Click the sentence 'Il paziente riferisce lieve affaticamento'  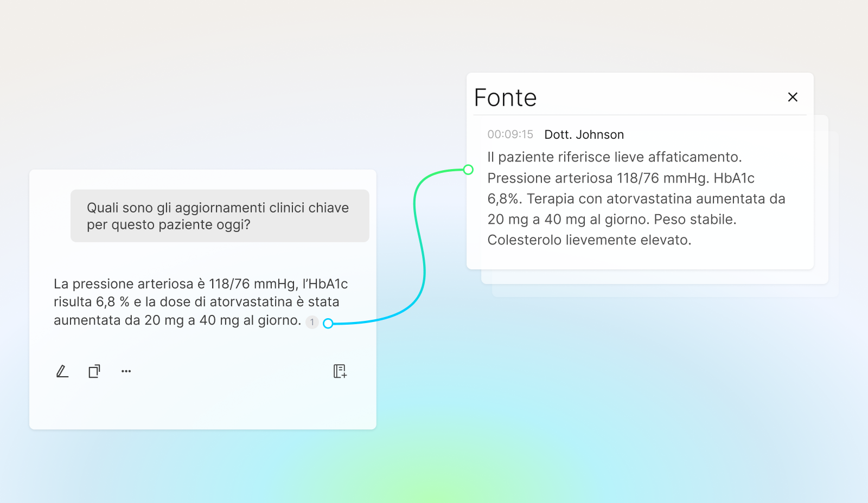coord(614,157)
